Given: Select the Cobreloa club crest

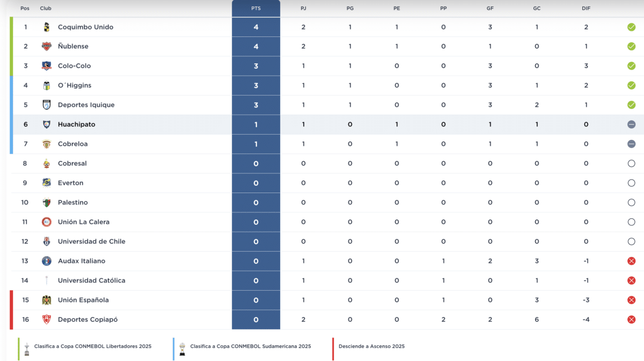Looking at the screenshot, I should click(46, 144).
